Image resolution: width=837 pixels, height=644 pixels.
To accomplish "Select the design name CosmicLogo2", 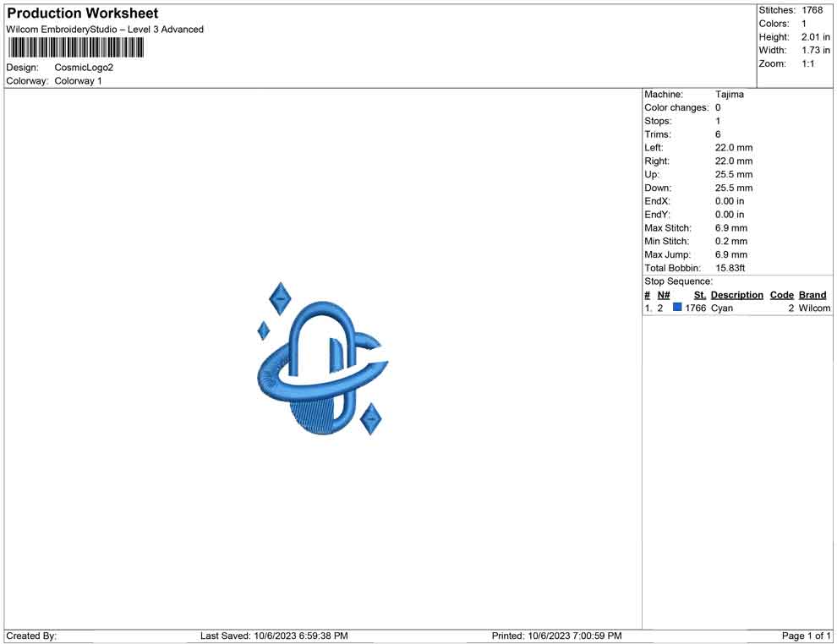I will coord(84,68).
